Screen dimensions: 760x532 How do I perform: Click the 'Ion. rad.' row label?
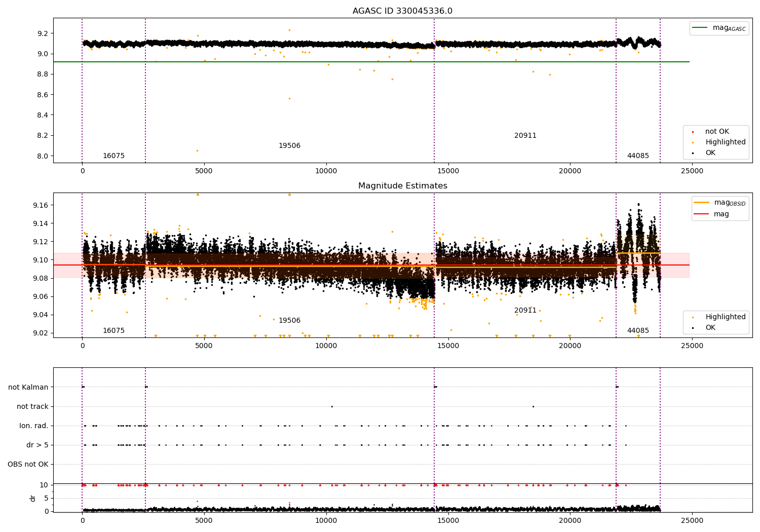[x=34, y=426]
